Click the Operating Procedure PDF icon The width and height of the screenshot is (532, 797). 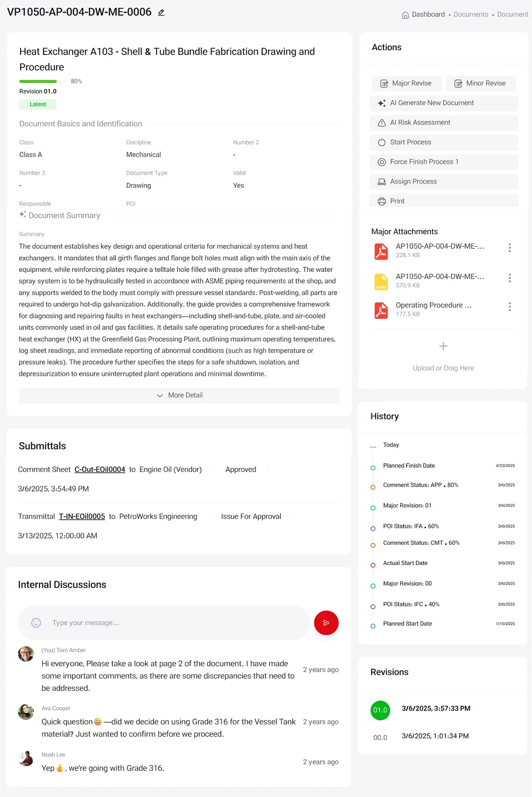click(381, 310)
